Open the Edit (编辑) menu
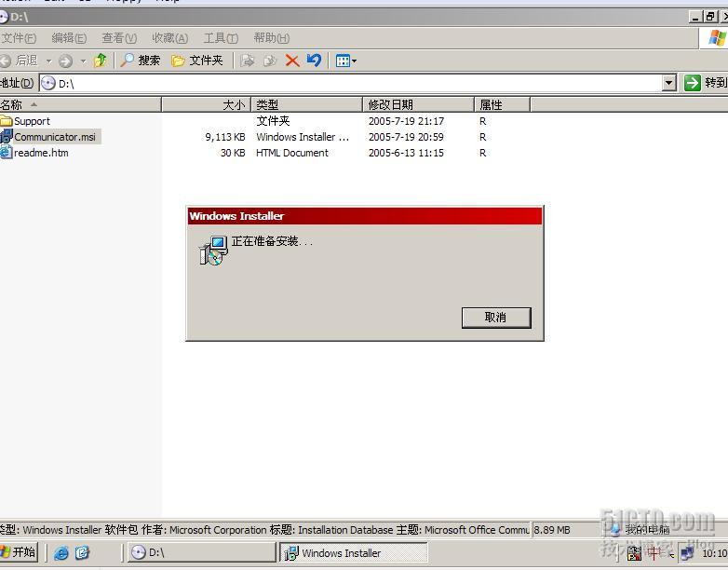728x570 pixels. point(69,38)
